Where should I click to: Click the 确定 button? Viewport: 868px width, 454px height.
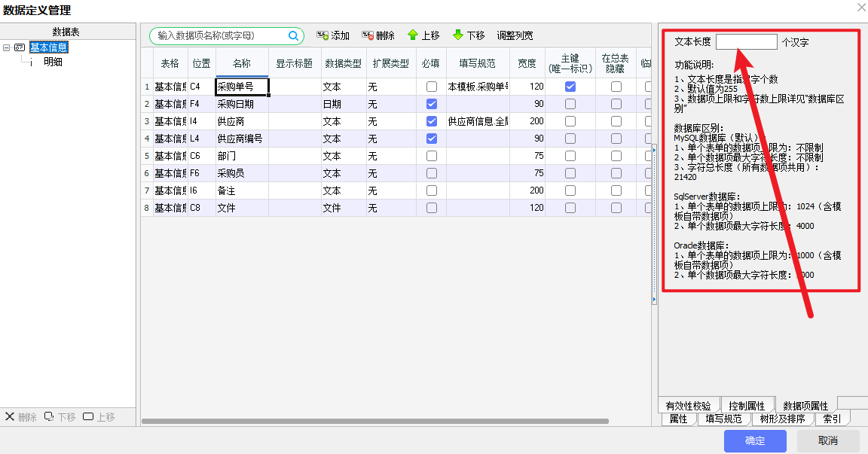click(x=755, y=440)
